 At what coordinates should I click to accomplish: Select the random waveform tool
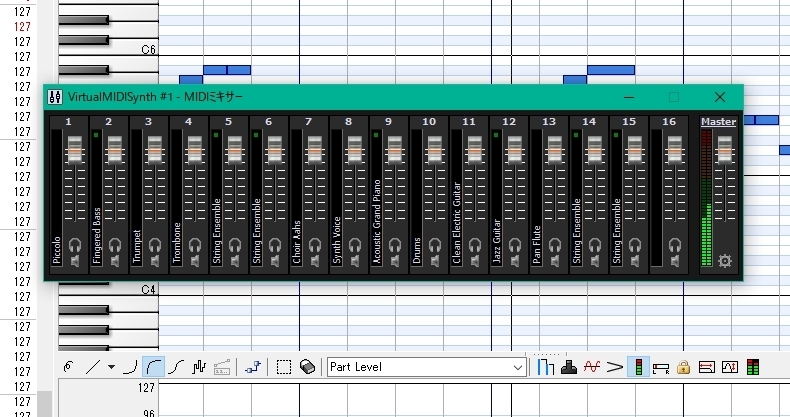[199, 367]
